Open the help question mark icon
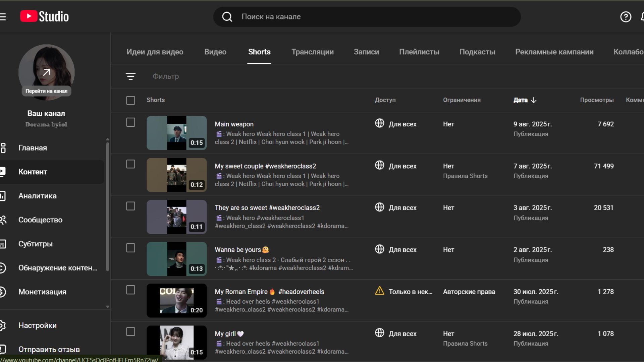644x362 pixels. click(626, 17)
